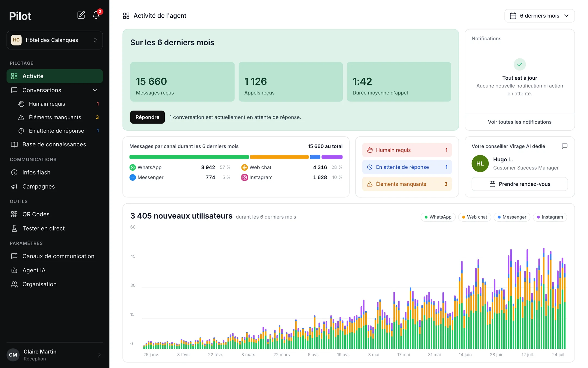Viewport: 588px width, 368px height.
Task: Click the green WhatsApp segment of channel bar
Action: tap(189, 157)
